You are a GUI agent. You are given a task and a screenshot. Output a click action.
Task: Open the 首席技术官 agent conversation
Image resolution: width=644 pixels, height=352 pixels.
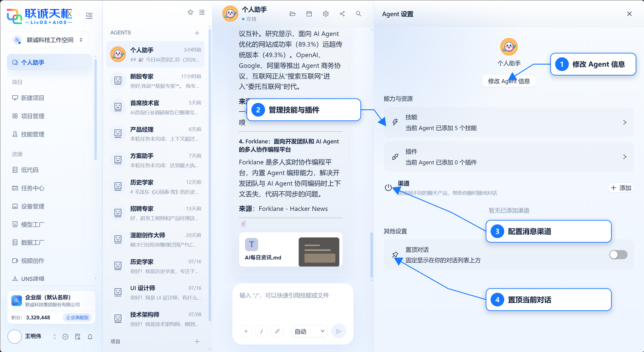(x=155, y=107)
